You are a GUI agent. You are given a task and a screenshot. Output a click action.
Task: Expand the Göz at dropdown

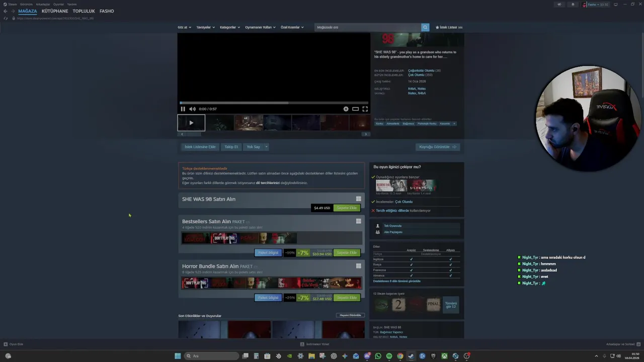[184, 27]
